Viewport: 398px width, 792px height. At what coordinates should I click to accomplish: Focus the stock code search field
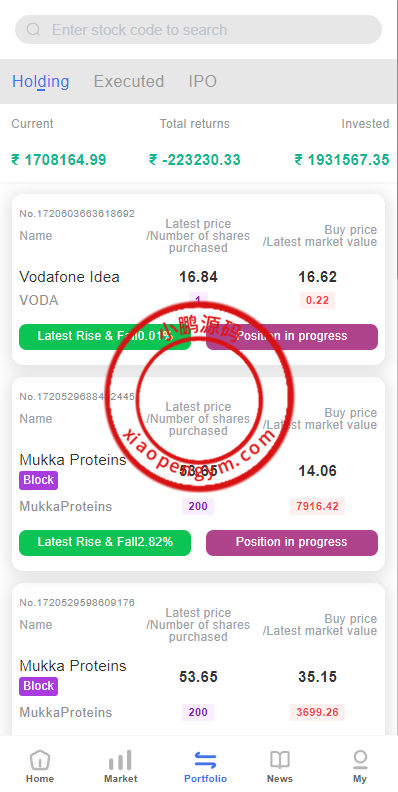198,30
